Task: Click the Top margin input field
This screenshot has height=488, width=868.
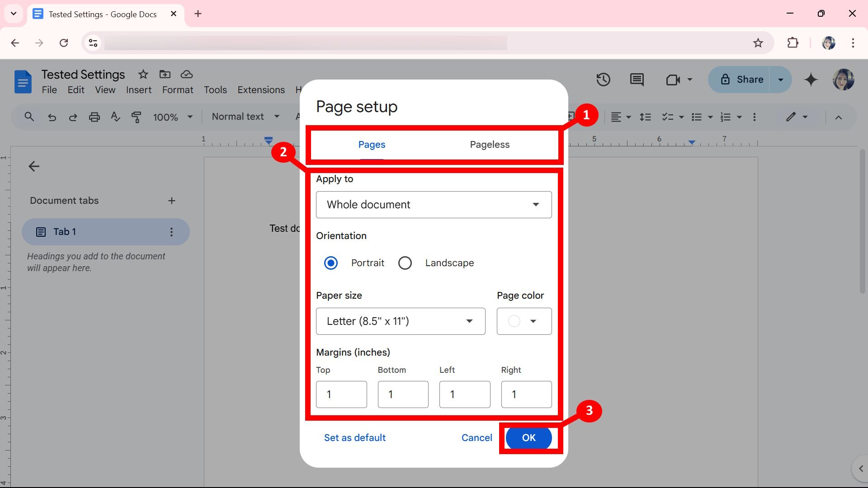Action: (x=342, y=394)
